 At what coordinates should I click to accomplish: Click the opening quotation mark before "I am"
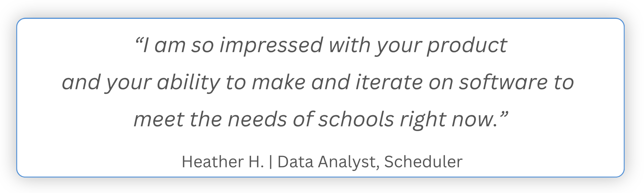tap(139, 40)
